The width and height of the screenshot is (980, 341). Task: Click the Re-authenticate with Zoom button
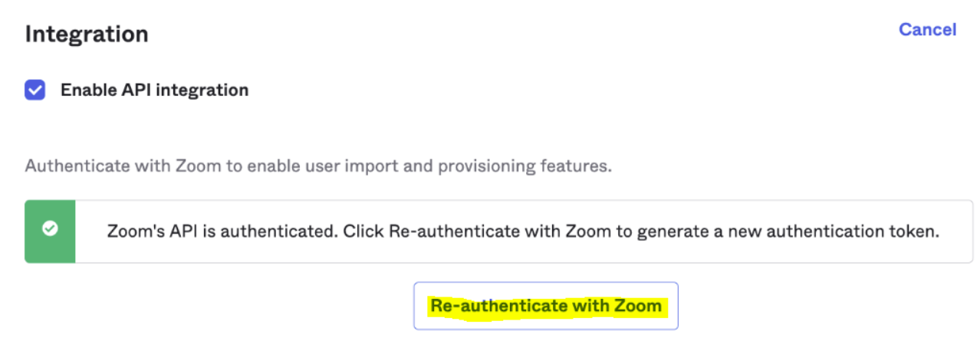pyautogui.click(x=545, y=307)
